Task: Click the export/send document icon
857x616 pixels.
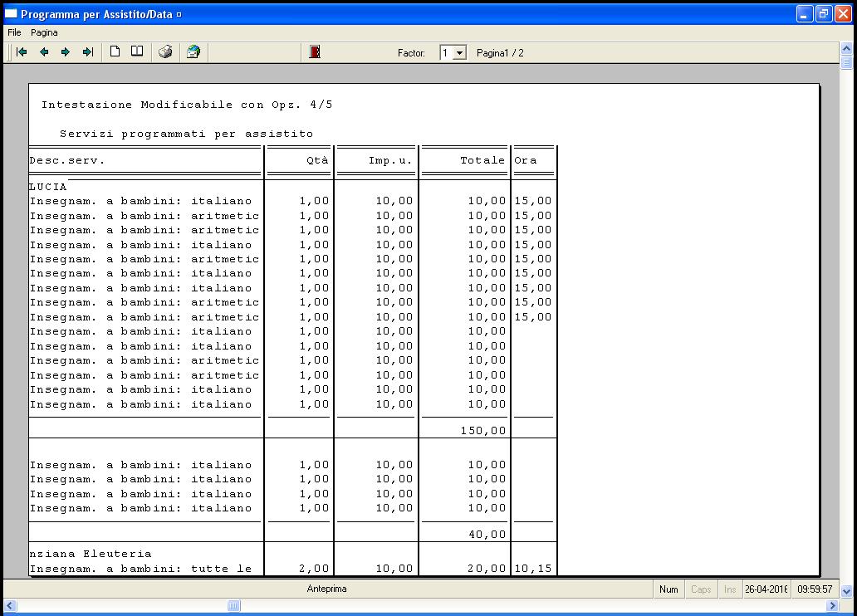Action: (x=193, y=52)
